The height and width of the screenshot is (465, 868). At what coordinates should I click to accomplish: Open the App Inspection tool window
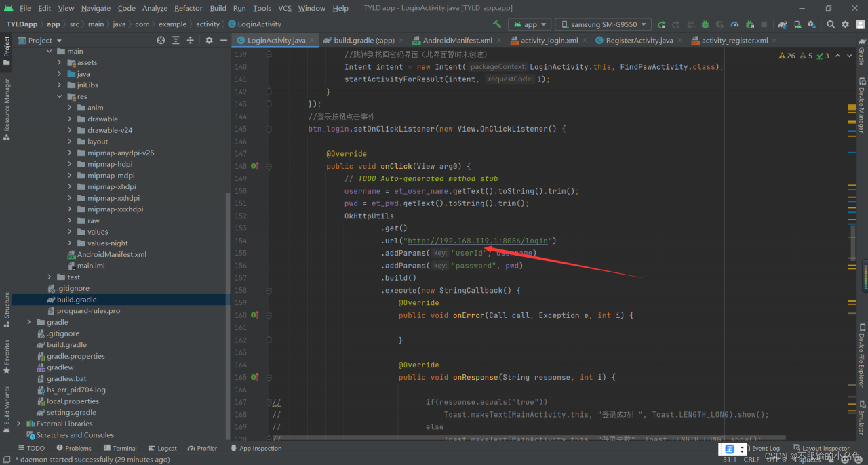256,448
